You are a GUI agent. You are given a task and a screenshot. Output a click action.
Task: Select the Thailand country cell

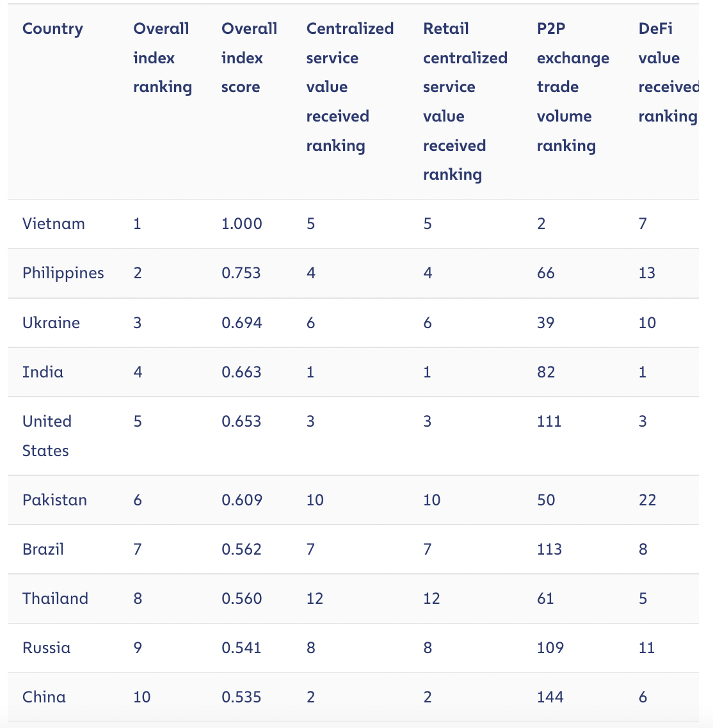pos(55,598)
